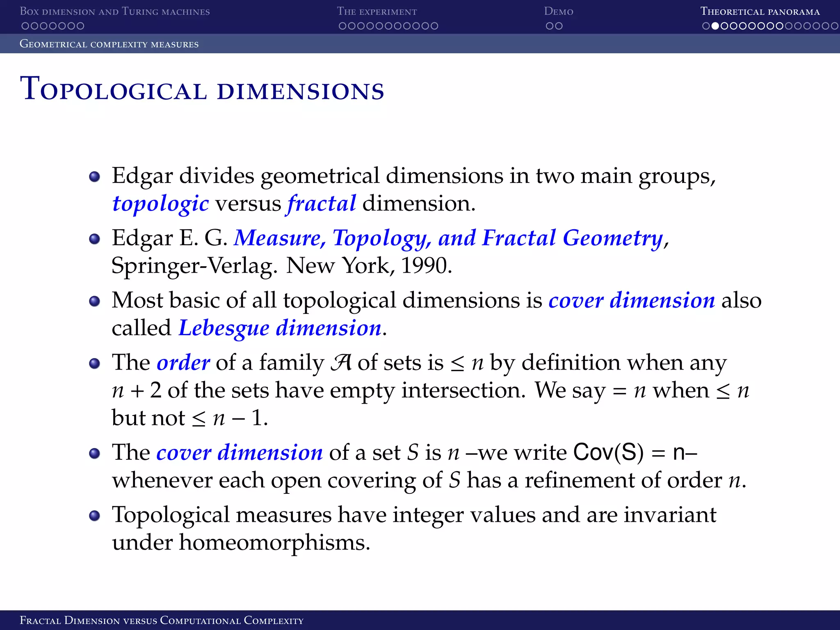Click bullet next to Topological measures have integer values
840x630 pixels.
pos(94,515)
